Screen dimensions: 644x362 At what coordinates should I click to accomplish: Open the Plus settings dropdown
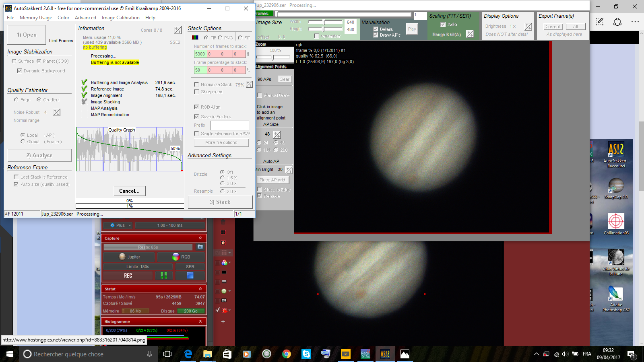coord(121,225)
